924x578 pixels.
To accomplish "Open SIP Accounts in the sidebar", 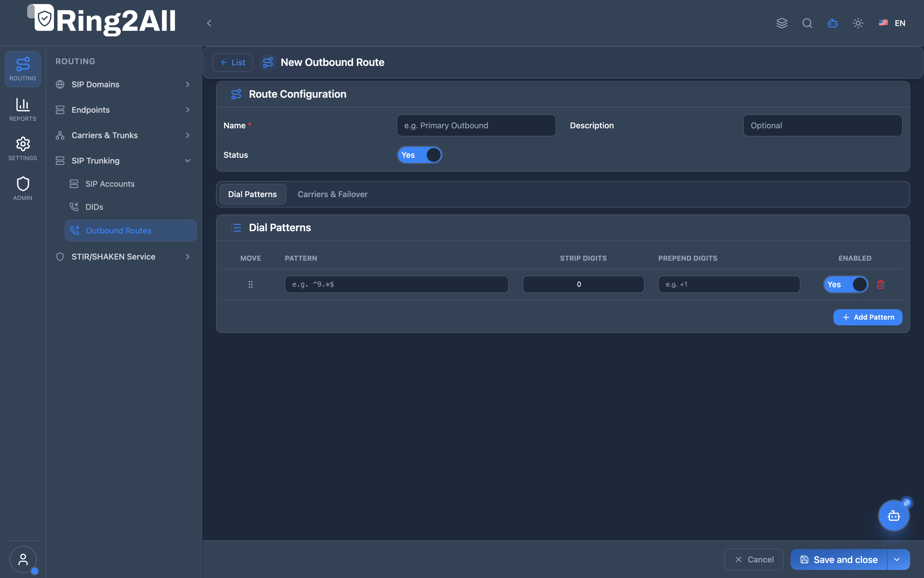I will [x=131, y=184].
